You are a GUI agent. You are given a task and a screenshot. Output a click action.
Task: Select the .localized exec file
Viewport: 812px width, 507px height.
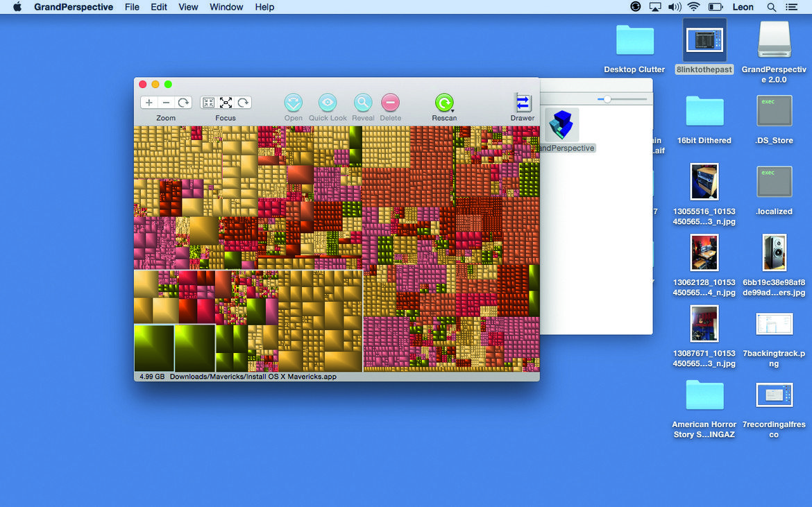point(775,182)
